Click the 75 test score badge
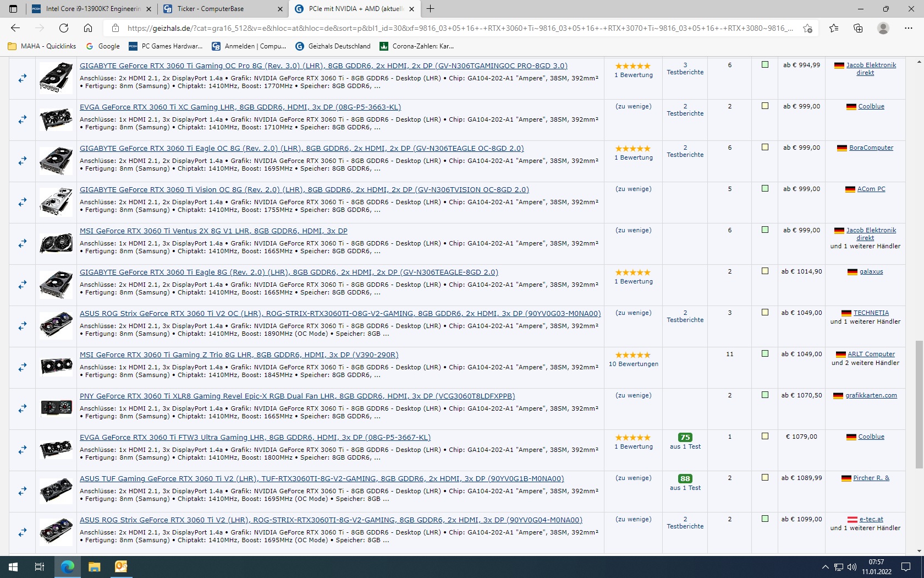 point(685,437)
